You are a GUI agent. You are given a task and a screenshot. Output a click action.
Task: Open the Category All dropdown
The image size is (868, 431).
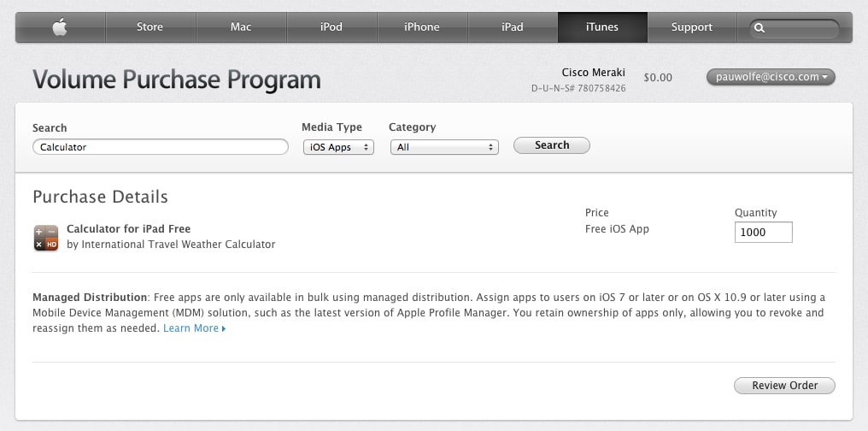pyautogui.click(x=444, y=147)
